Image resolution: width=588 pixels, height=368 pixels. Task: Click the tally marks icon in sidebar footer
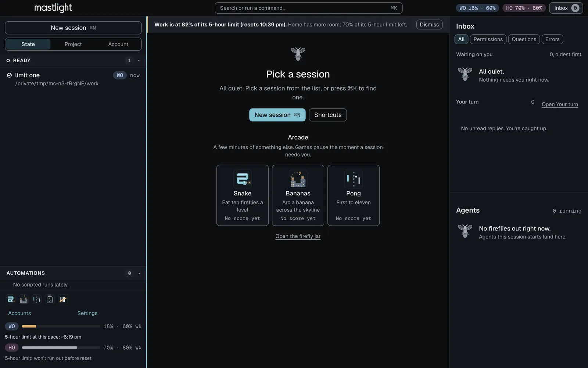tap(63, 300)
